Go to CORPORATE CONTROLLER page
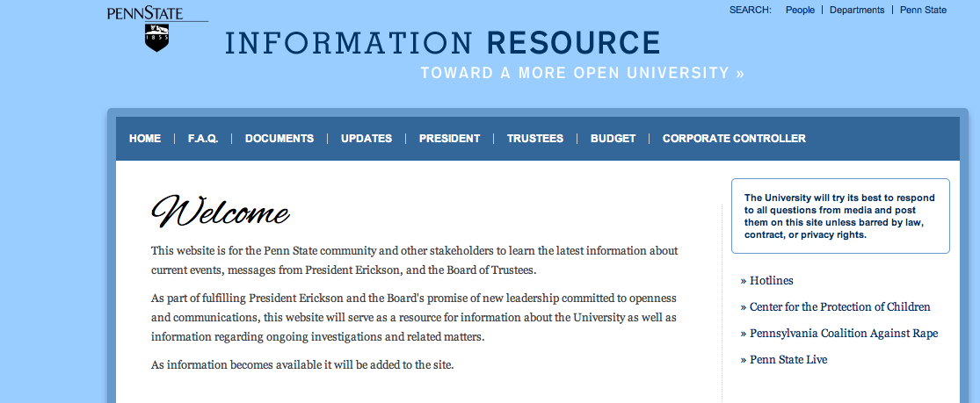Viewport: 980px width, 403px height. (734, 139)
